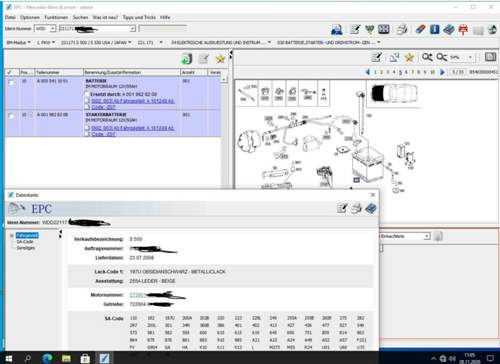Expand the BM-Modus dropdown
Viewport: 500px width, 364px height.
[18, 42]
